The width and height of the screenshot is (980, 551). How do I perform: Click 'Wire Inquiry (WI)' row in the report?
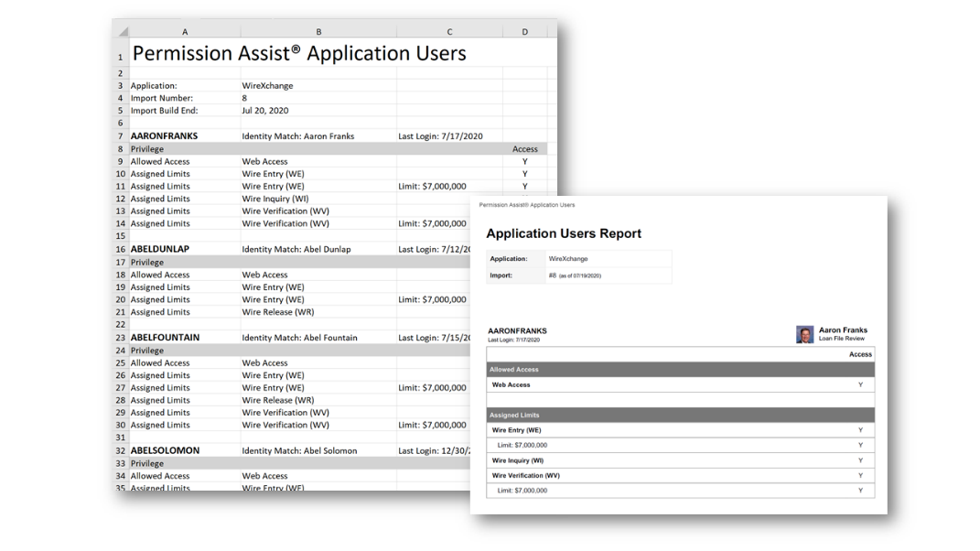[x=681, y=460]
